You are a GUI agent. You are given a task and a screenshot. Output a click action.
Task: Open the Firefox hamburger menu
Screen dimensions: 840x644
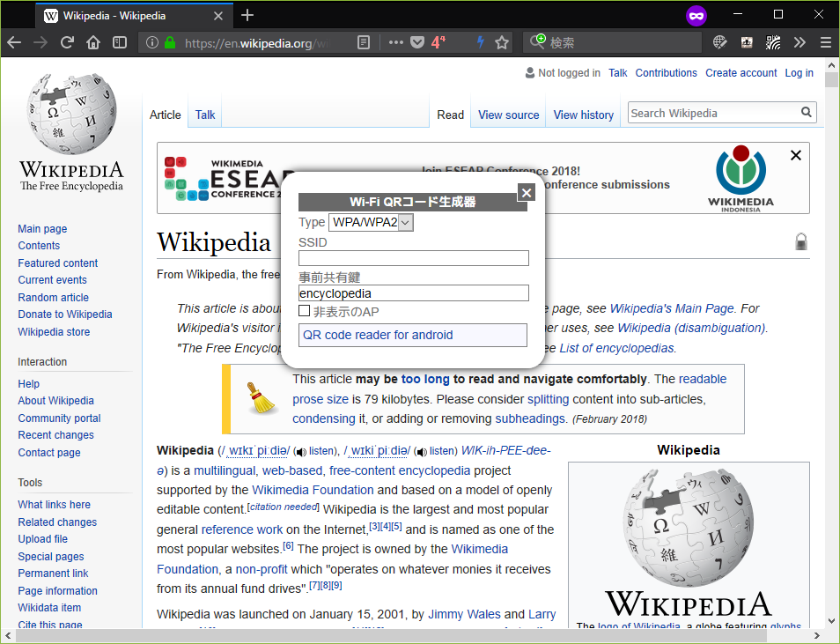point(825,42)
